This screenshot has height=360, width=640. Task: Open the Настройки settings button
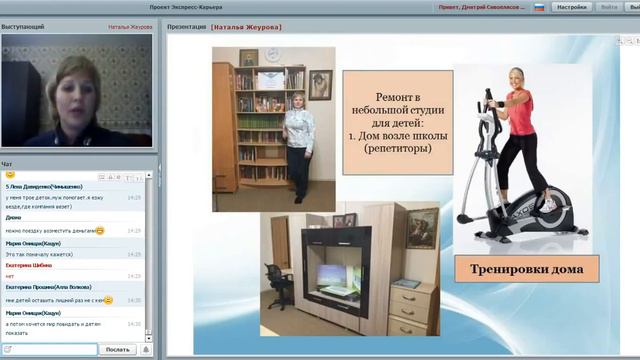(571, 7)
